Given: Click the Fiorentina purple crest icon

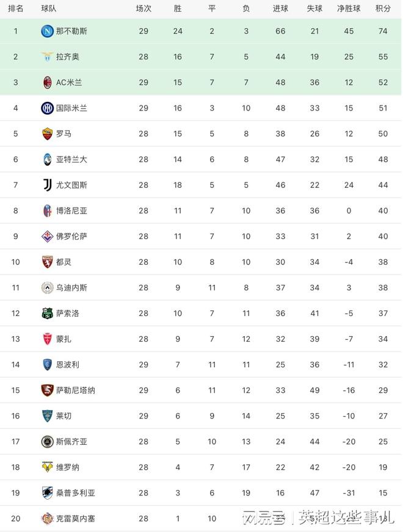Looking at the screenshot, I should [47, 236].
